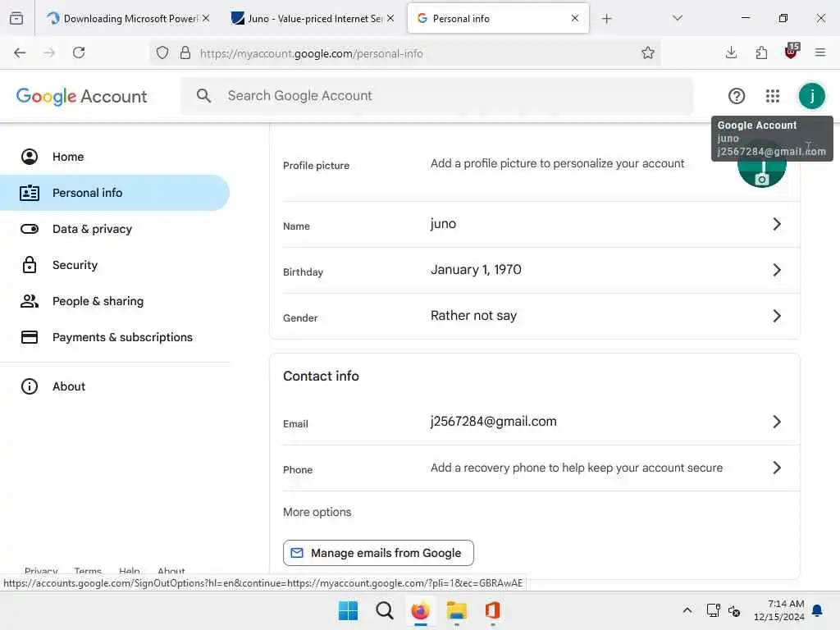Open the Firefox hamburger application menu
840x630 pixels.
click(x=820, y=52)
